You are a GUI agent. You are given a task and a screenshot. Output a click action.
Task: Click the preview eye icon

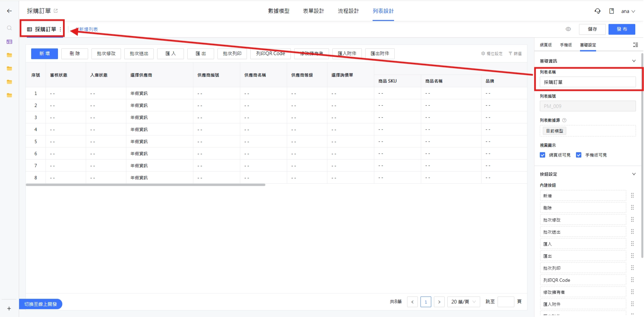[x=568, y=29]
